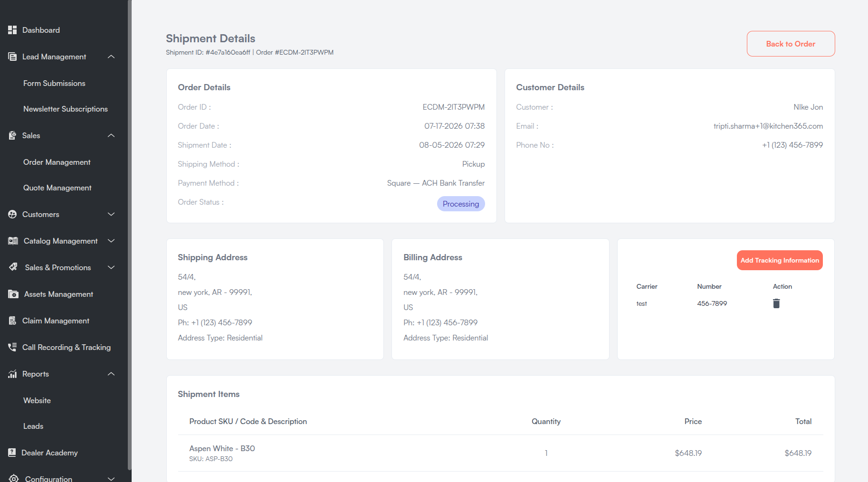The image size is (868, 482).
Task: Click the Quantity column header
Action: [546, 421]
